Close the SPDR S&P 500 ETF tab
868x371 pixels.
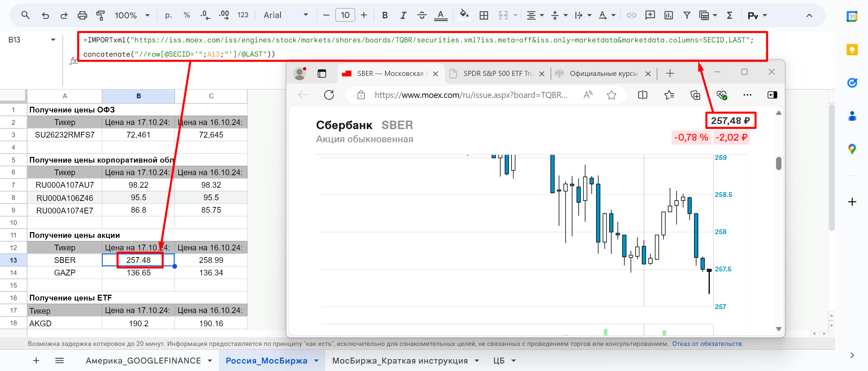point(542,74)
